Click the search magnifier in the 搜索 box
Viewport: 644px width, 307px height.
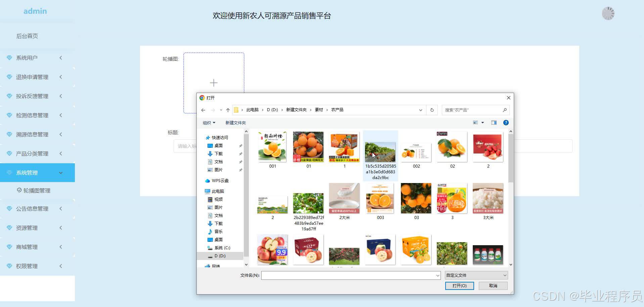click(x=505, y=110)
